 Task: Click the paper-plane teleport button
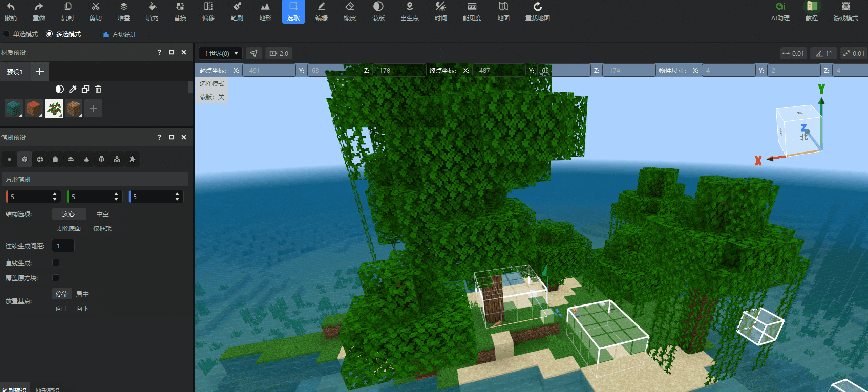tap(254, 53)
